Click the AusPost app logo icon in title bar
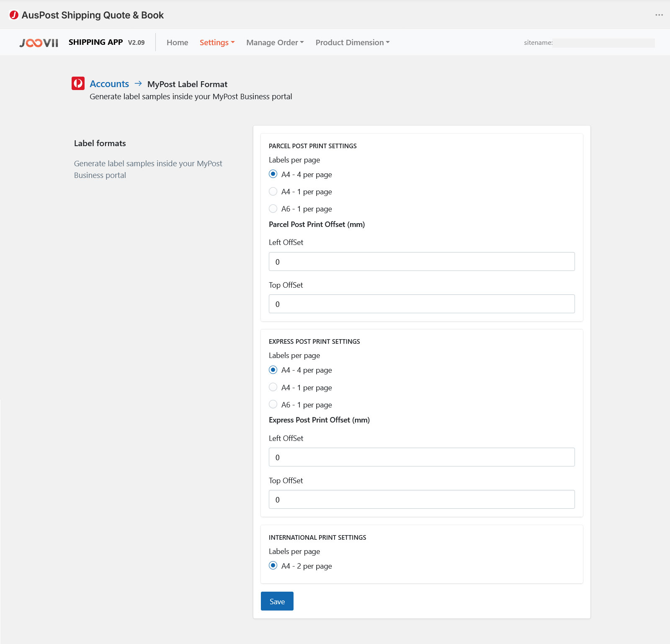The width and height of the screenshot is (670, 644). pyautogui.click(x=14, y=15)
